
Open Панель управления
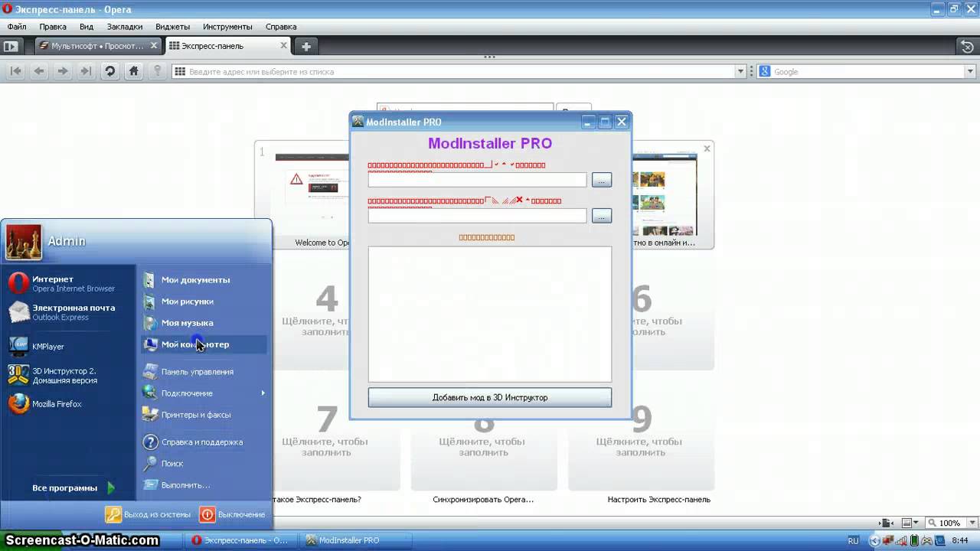(197, 372)
